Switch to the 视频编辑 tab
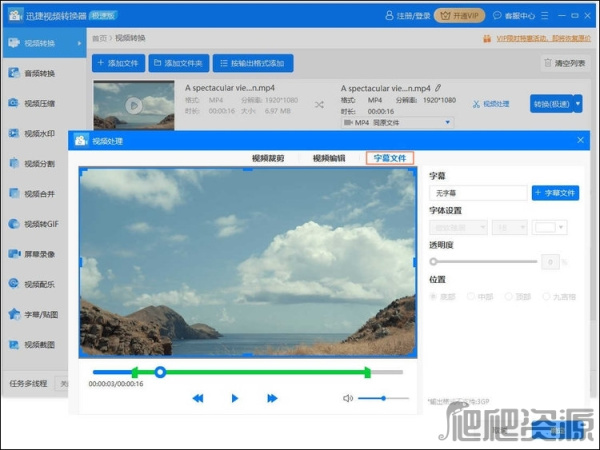 tap(329, 158)
